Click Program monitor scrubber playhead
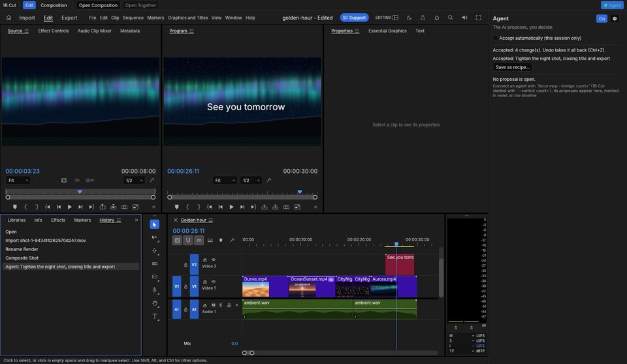The image size is (627, 364). 300,192
